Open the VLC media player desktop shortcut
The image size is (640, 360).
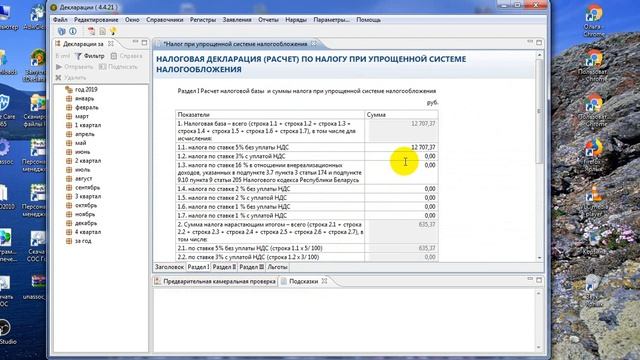(x=593, y=200)
